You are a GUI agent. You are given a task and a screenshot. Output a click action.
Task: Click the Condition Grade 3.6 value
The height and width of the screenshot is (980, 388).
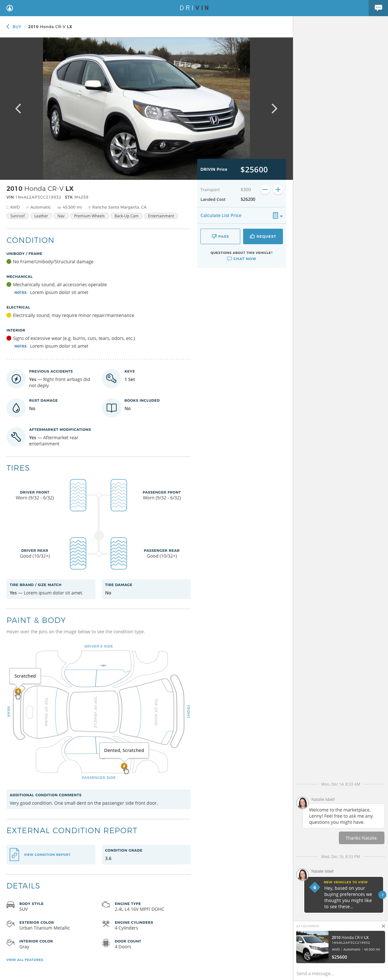pos(108,858)
